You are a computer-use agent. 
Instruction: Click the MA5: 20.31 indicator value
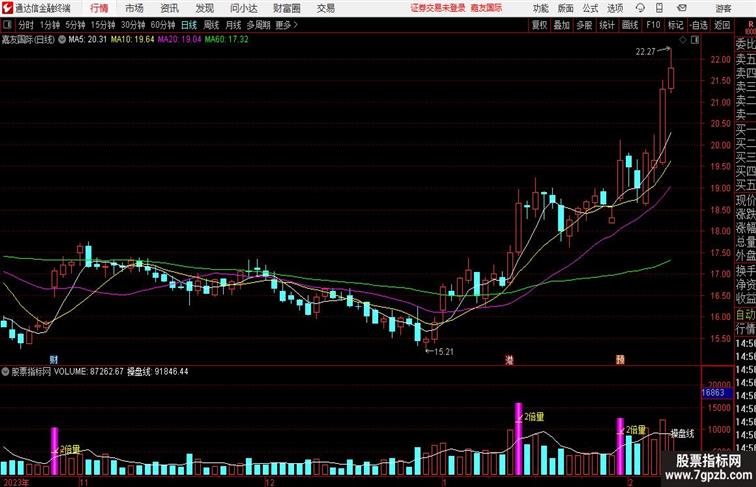coord(87,40)
